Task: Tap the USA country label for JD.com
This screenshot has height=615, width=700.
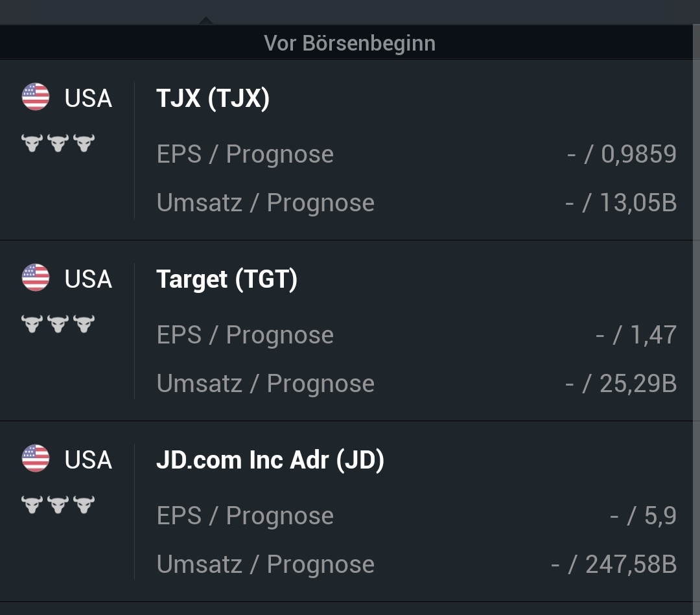Action: (x=88, y=460)
